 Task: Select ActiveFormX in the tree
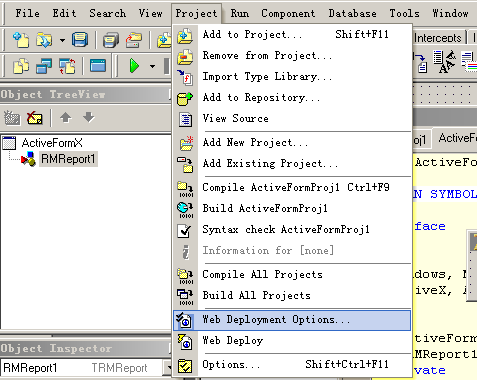click(52, 143)
